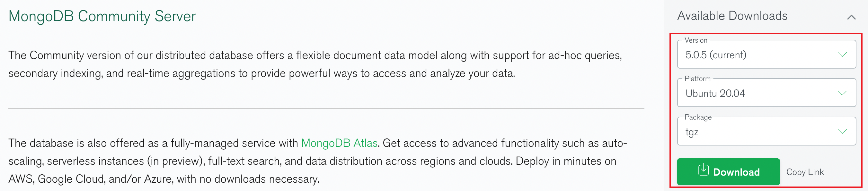This screenshot has height=191, width=868.
Task: Click the green arrow in Version field
Action: (842, 54)
